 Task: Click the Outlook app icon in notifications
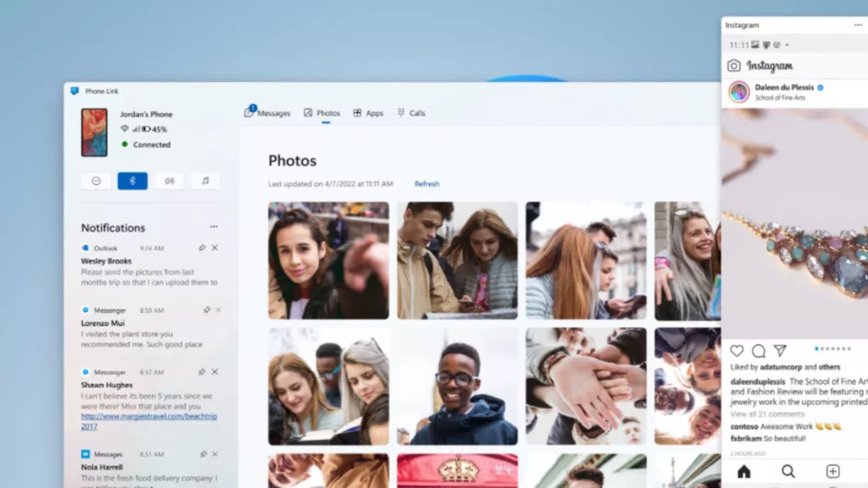point(85,248)
